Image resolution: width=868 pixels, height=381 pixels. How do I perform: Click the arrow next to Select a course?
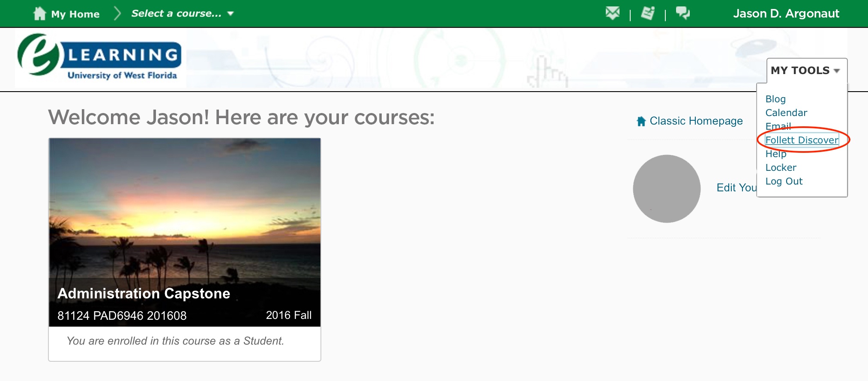click(230, 14)
